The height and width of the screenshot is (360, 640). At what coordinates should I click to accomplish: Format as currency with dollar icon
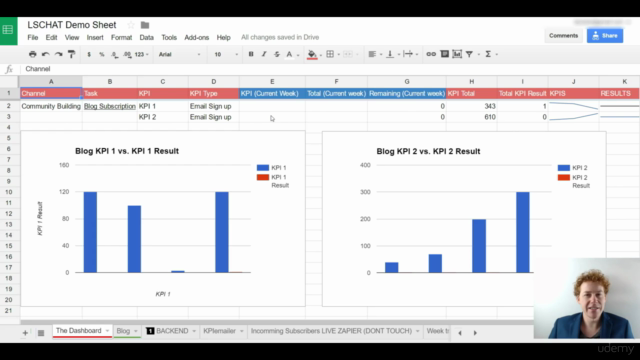click(89, 54)
